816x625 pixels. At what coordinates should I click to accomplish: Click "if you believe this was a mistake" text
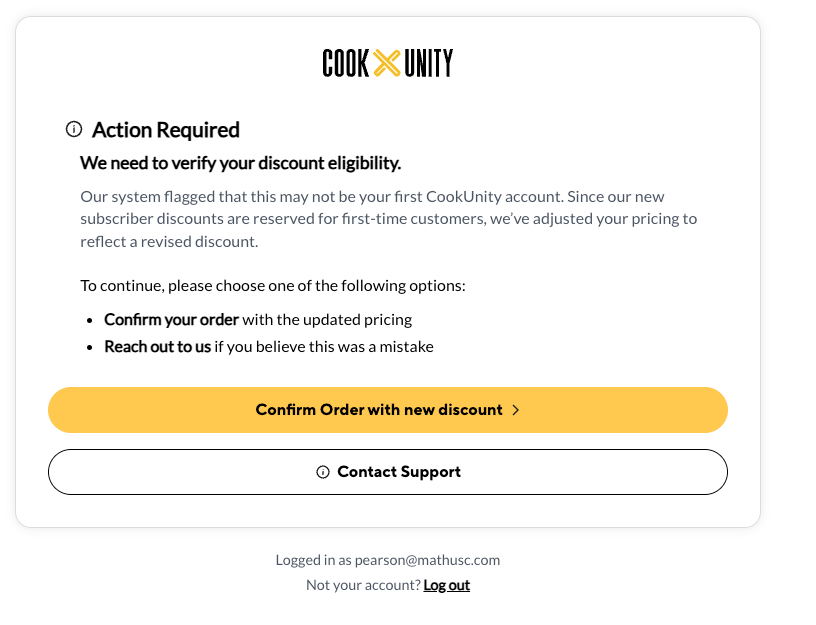click(x=324, y=347)
